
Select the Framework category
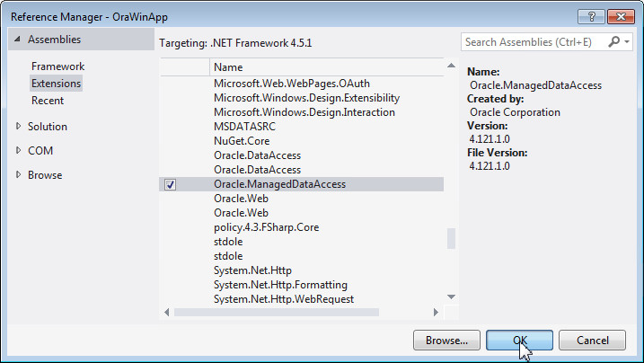(x=57, y=66)
